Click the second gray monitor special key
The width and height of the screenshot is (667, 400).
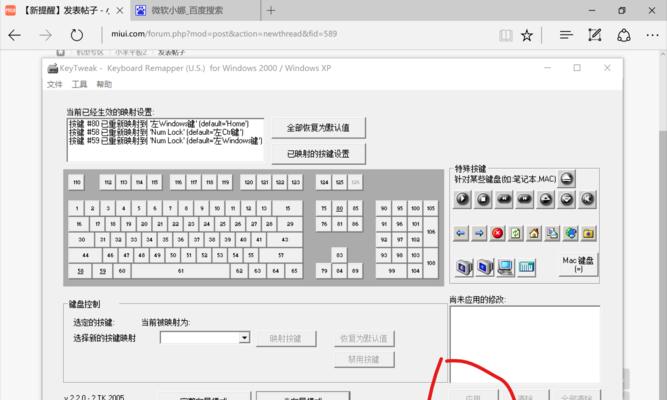(x=484, y=267)
